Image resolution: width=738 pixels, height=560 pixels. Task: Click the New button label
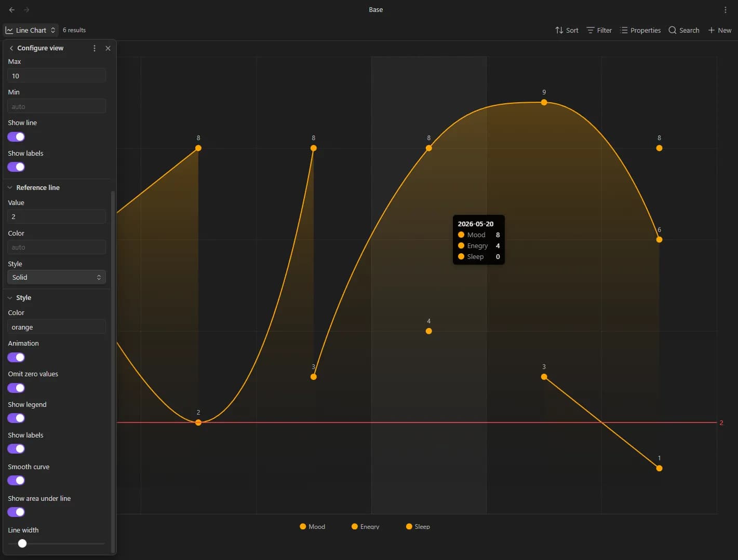pos(724,31)
